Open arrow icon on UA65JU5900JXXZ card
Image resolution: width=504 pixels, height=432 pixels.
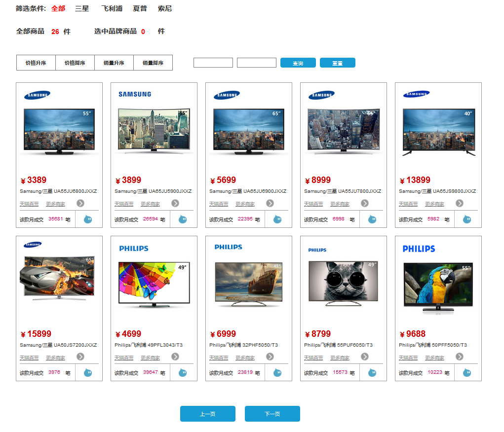(x=175, y=203)
